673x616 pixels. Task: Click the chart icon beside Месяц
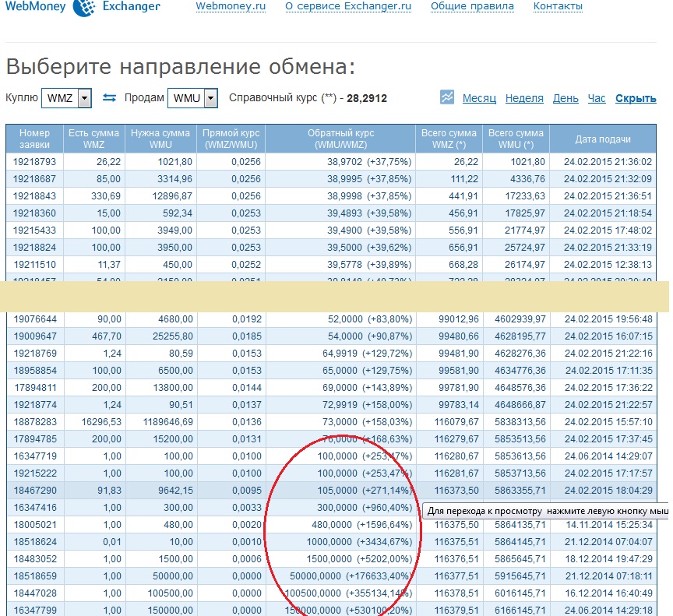click(x=447, y=97)
